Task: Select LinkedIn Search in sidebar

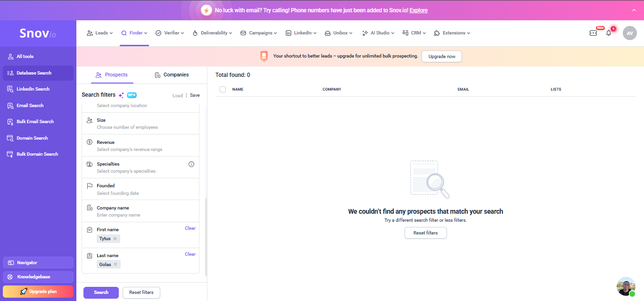Action: click(38, 89)
